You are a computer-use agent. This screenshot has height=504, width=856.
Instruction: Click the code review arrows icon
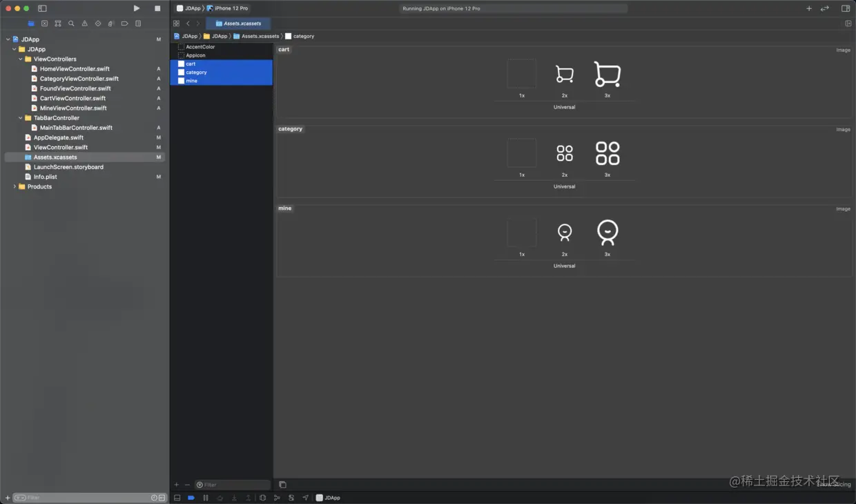(824, 8)
